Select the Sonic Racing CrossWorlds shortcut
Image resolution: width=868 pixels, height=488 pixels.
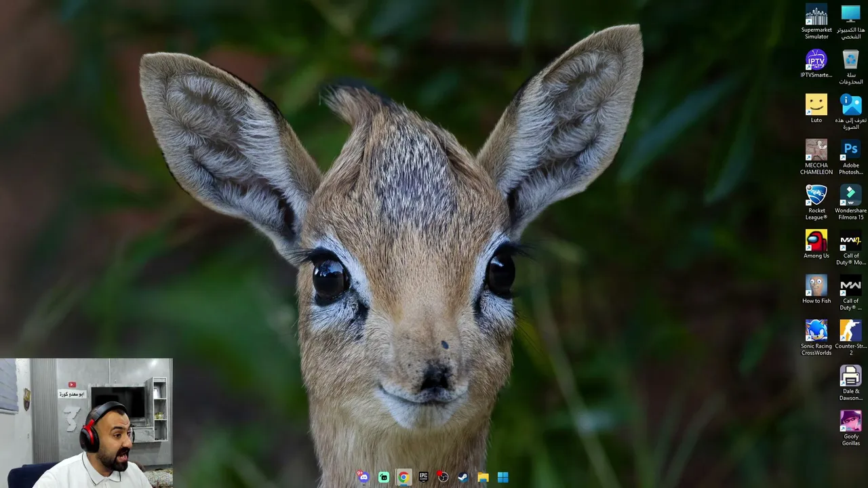(x=816, y=338)
